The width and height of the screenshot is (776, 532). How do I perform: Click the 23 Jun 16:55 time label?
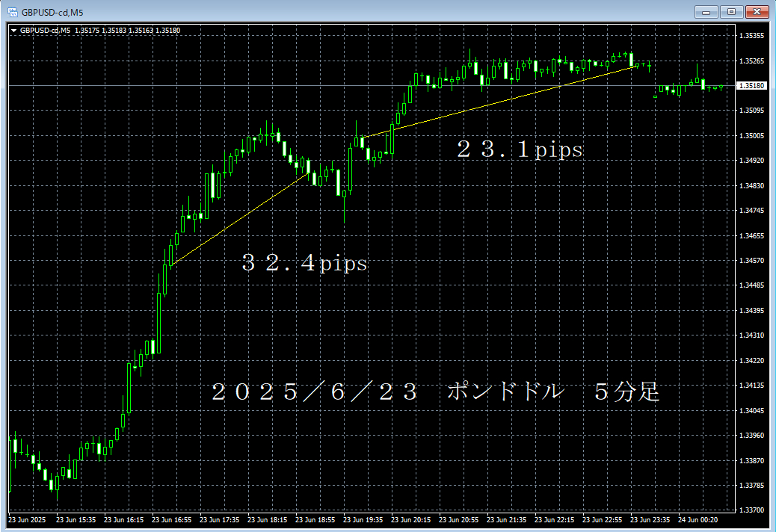(171, 519)
